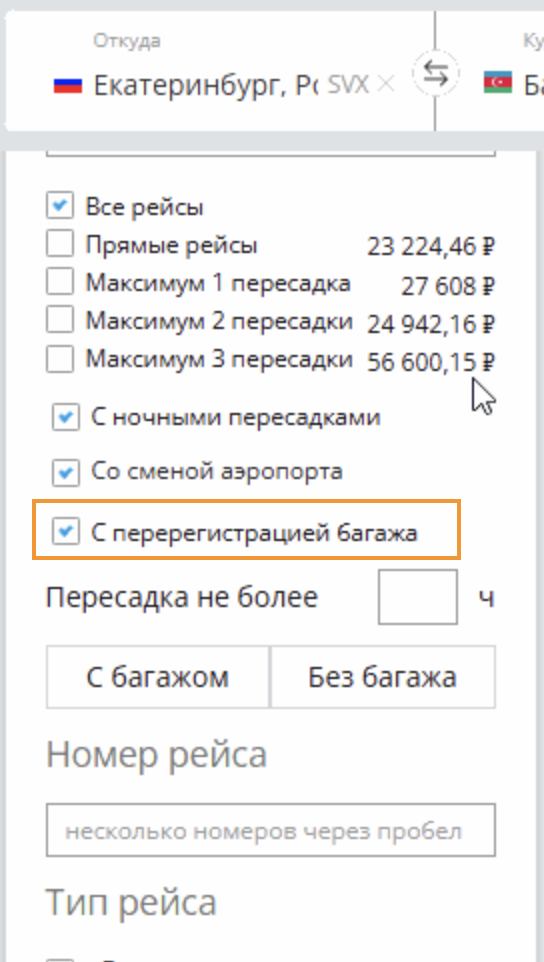Toggle С ночными пересадками checkbox
Image resolution: width=544 pixels, height=962 pixels.
(66, 418)
